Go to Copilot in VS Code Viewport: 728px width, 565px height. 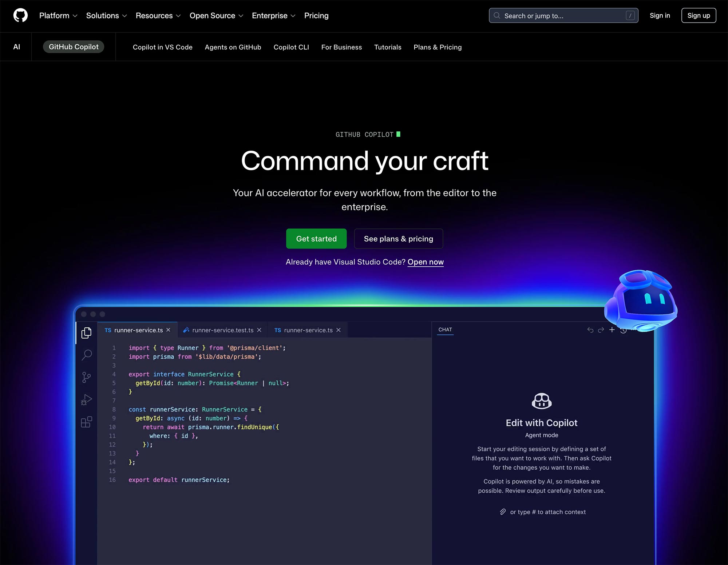pos(163,47)
